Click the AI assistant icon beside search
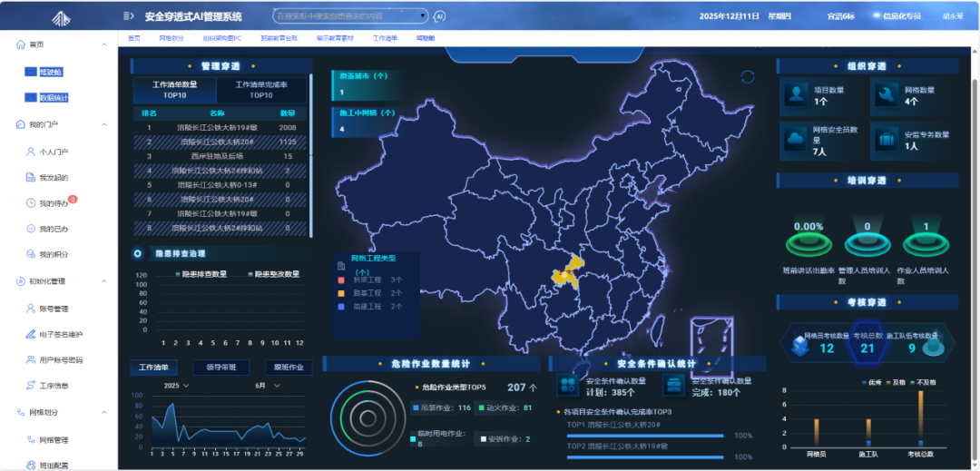 [440, 16]
